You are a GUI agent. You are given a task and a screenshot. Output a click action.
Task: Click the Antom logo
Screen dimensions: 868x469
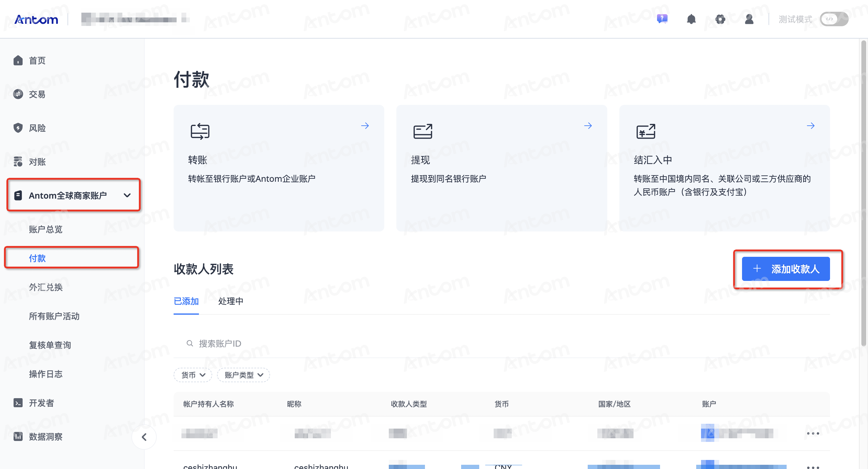coord(36,19)
